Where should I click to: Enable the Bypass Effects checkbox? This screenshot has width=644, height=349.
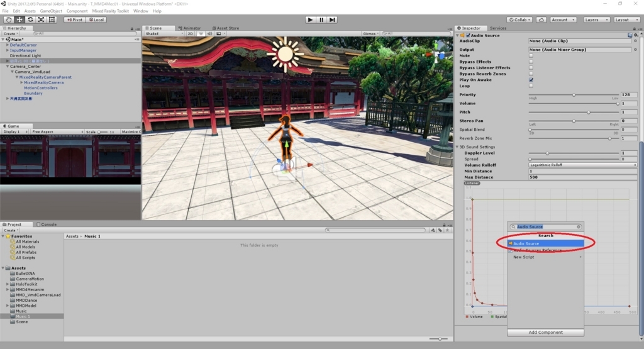(x=531, y=62)
